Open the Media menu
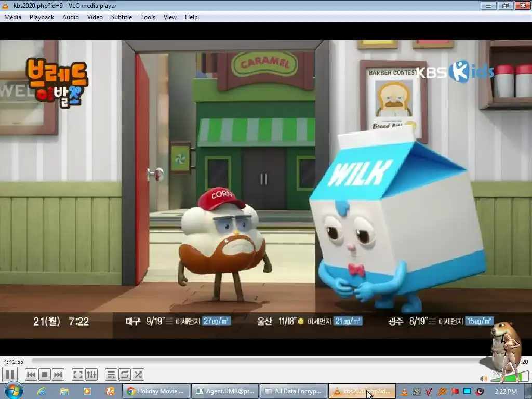This screenshot has height=399, width=532. point(12,17)
